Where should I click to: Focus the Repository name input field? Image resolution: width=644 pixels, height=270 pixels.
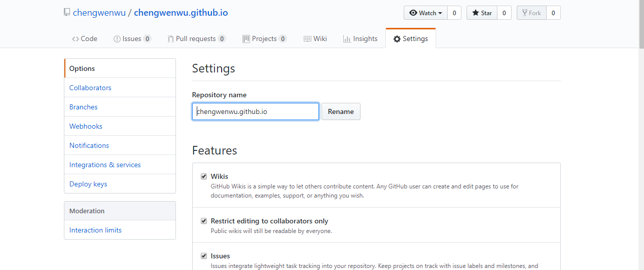(x=256, y=111)
